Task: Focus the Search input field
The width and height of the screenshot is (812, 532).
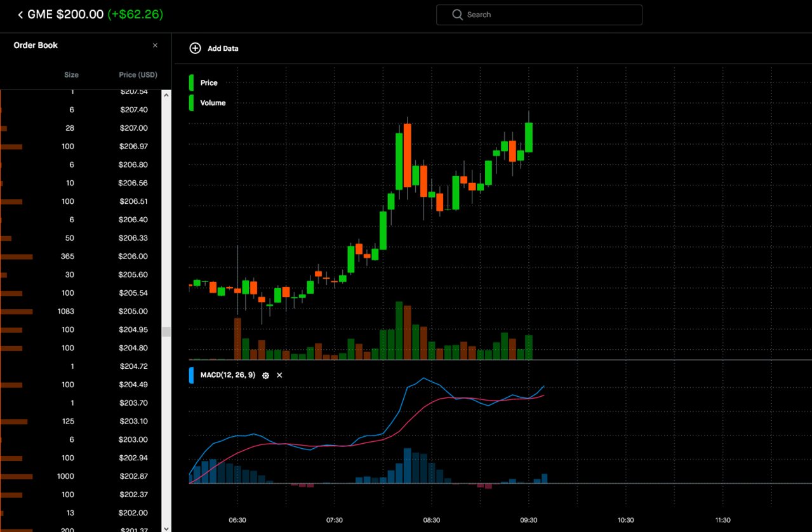Action: tap(539, 15)
